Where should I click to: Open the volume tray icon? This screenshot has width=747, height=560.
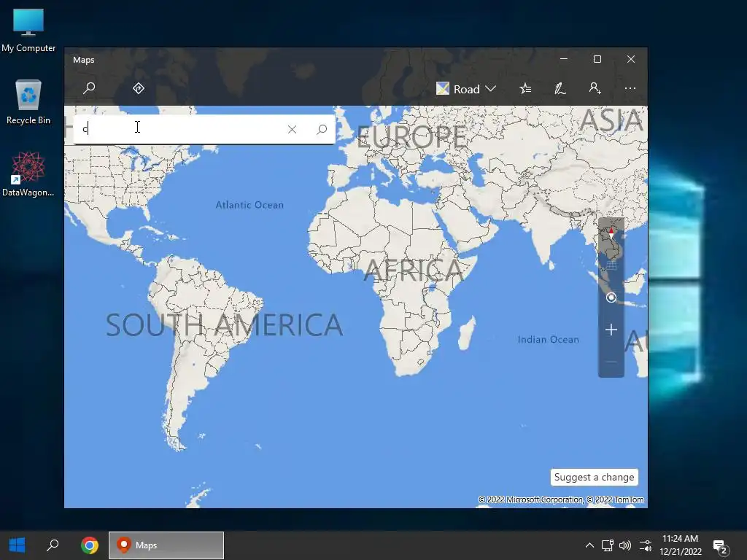point(625,545)
